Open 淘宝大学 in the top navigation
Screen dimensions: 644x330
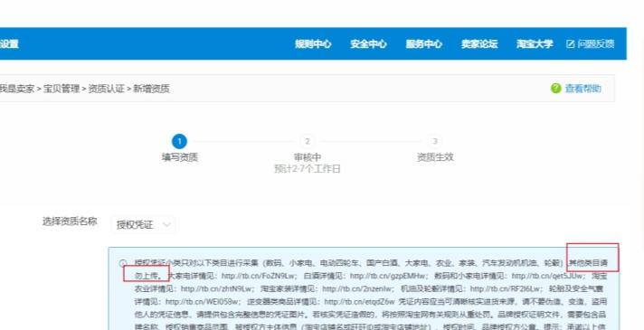[x=535, y=44]
